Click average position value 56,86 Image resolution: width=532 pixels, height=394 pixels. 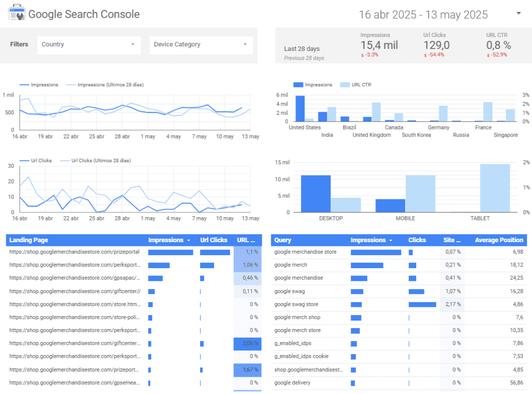coord(516,383)
